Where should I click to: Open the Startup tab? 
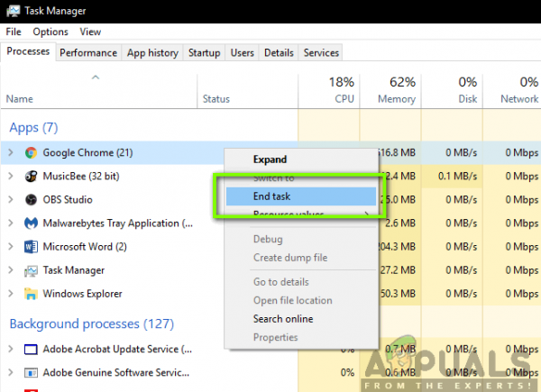205,53
